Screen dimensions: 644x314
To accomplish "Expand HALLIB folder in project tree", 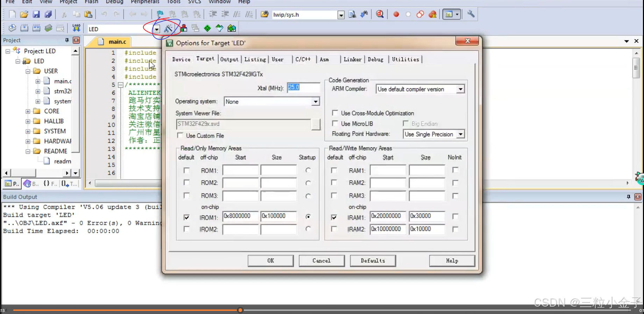I will (x=28, y=122).
